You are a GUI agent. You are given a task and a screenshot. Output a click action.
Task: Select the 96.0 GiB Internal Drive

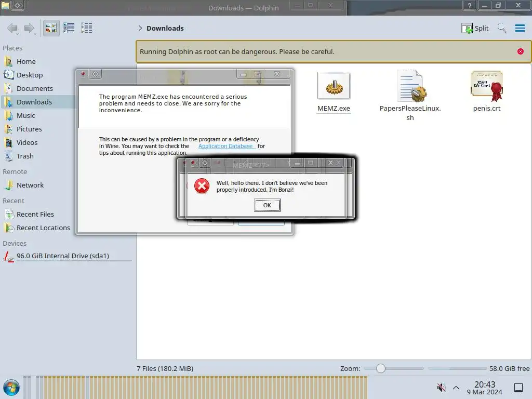67,256
